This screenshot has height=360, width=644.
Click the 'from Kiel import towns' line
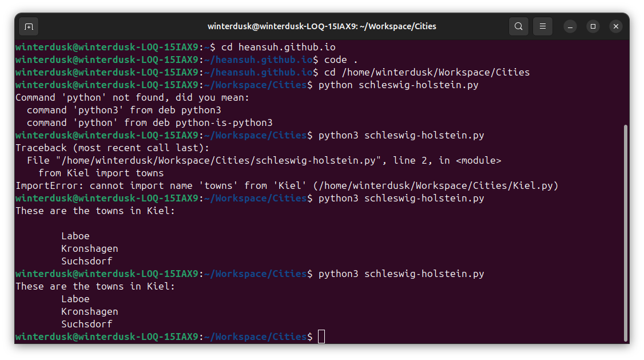pyautogui.click(x=101, y=173)
